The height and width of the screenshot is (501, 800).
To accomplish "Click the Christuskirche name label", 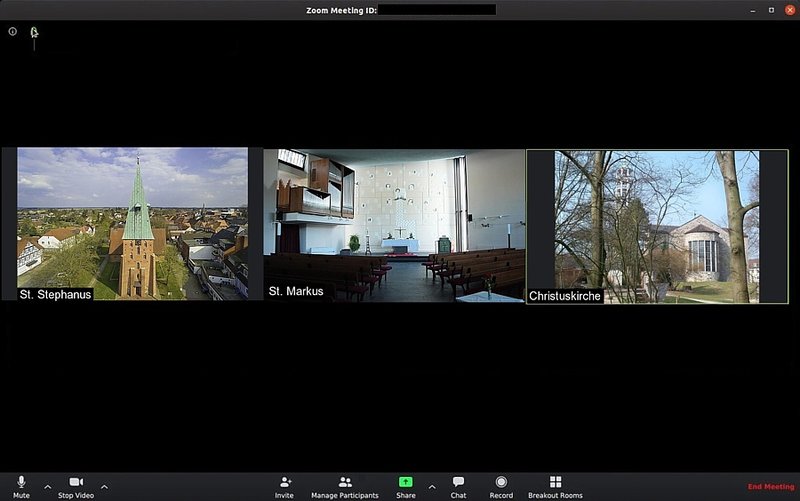I will (x=565, y=296).
